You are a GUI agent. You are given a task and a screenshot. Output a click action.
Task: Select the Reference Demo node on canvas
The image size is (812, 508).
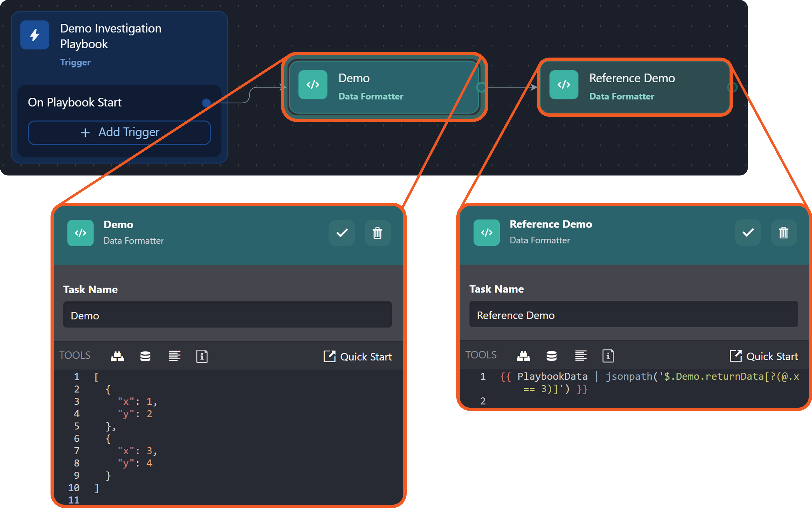(634, 87)
